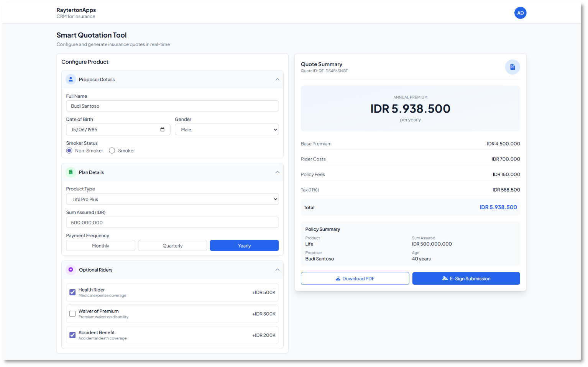
Task: Click the AD user avatar icon
Action: pos(520,13)
